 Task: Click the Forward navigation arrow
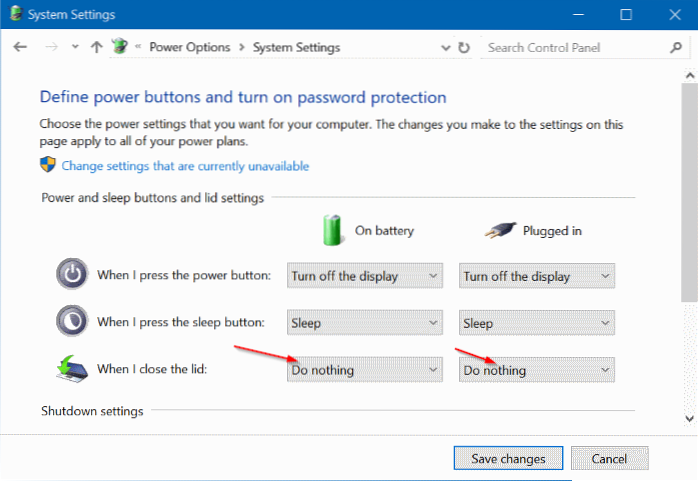click(50, 47)
